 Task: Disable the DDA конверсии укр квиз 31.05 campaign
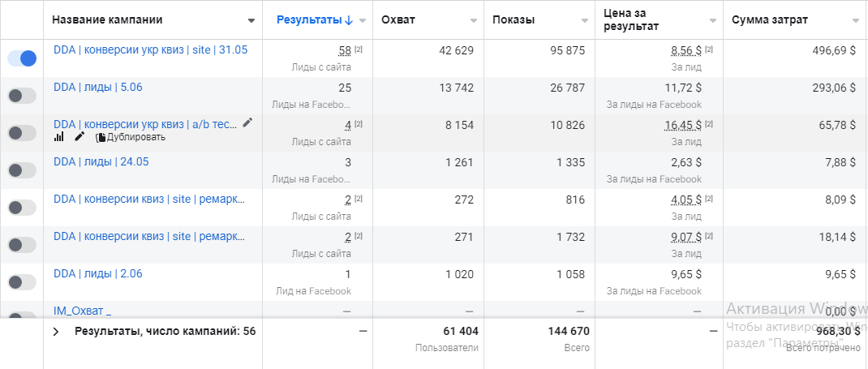click(x=22, y=58)
